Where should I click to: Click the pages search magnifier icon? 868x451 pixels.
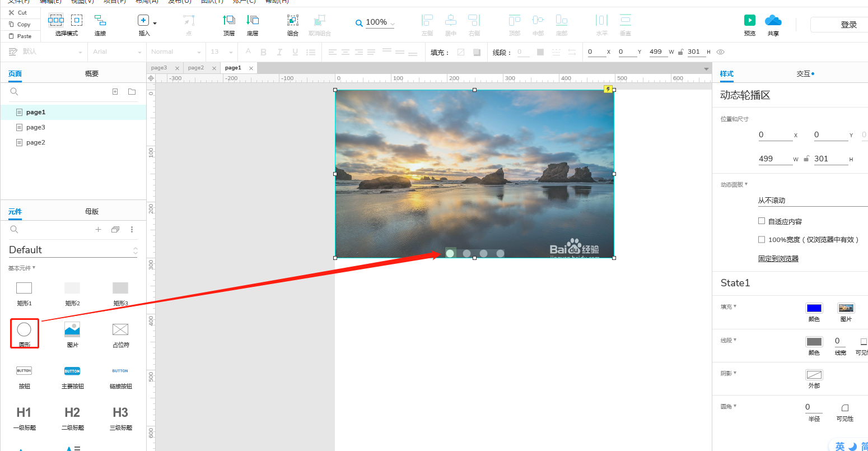(15, 91)
